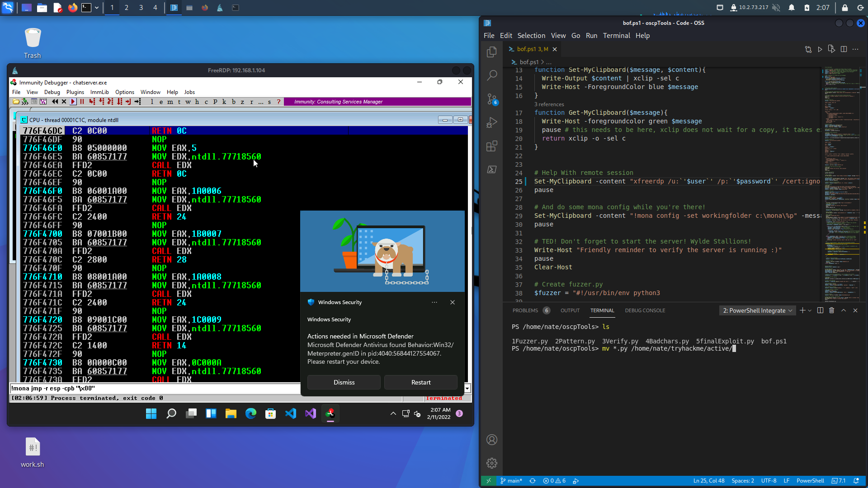Switch to the OUTPUT tab
The height and width of the screenshot is (488, 868).
[570, 310]
